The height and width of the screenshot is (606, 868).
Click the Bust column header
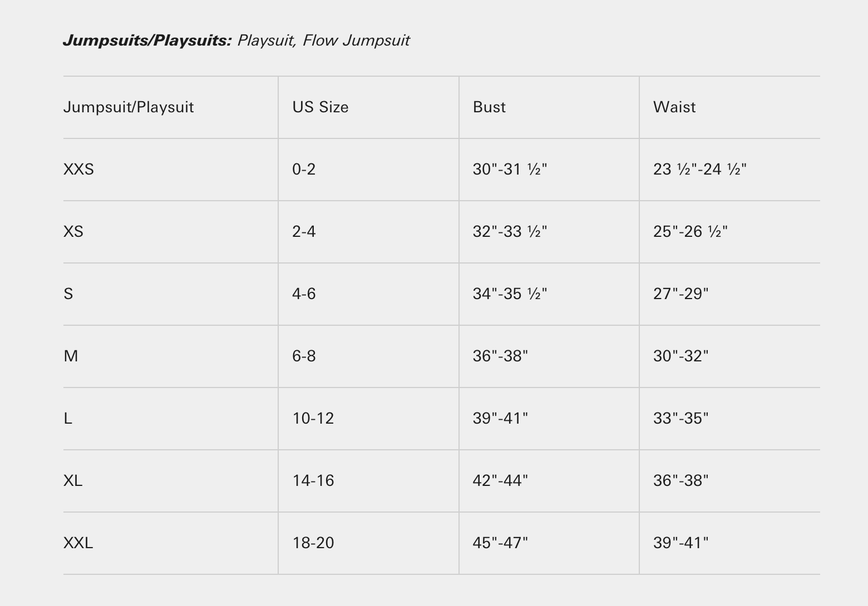pos(489,107)
